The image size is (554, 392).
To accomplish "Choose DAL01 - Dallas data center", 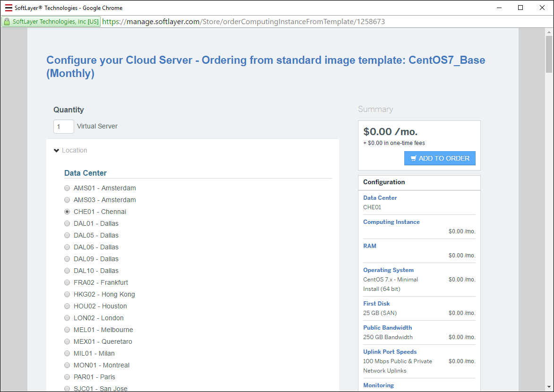I will tap(67, 223).
